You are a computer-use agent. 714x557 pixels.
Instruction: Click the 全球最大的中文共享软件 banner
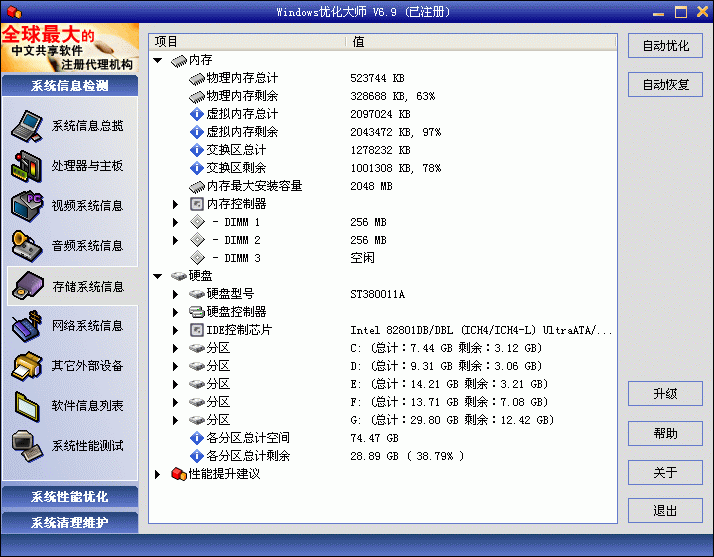click(x=70, y=48)
